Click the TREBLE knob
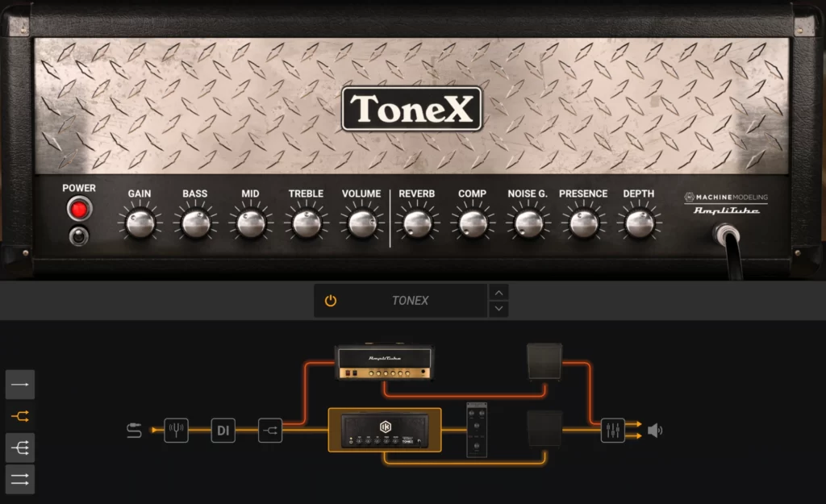826x504 pixels. [306, 223]
